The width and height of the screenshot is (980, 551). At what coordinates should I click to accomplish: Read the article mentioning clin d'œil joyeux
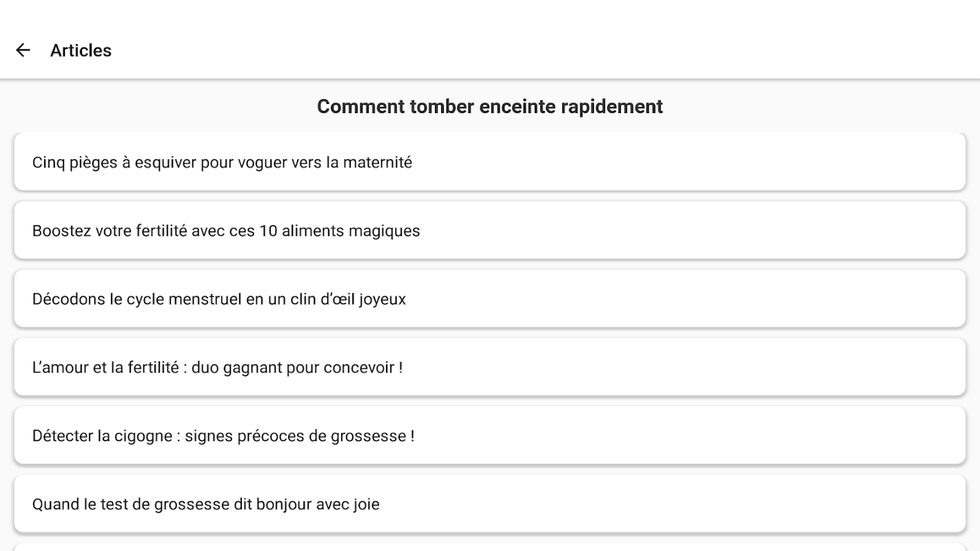point(219,299)
